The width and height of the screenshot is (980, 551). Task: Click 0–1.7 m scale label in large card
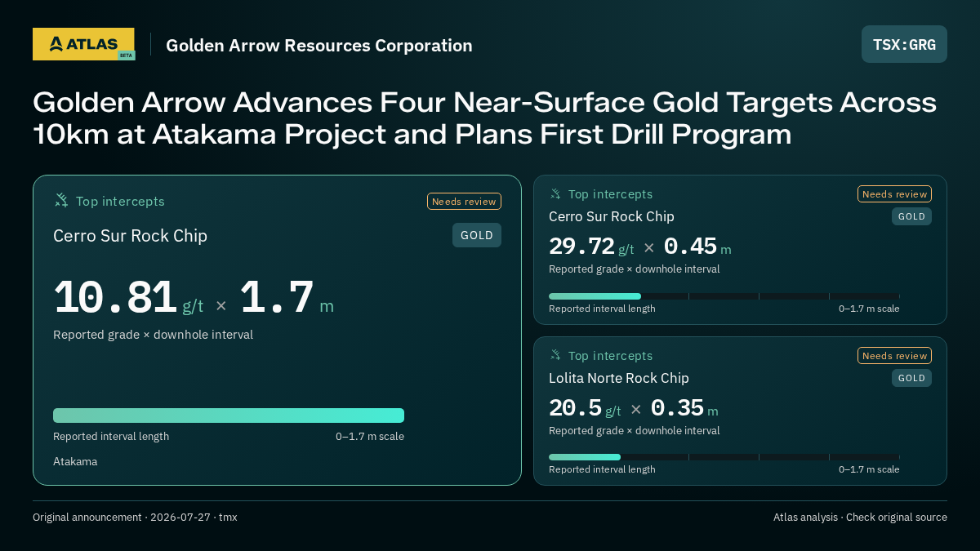370,436
